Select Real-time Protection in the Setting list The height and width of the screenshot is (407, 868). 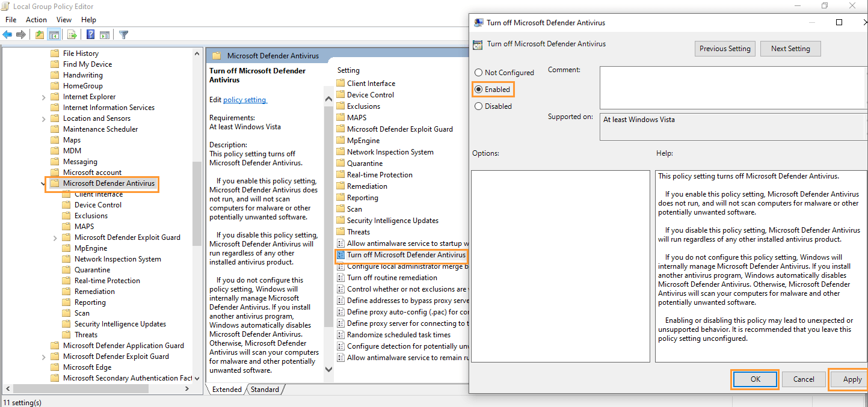tap(380, 175)
